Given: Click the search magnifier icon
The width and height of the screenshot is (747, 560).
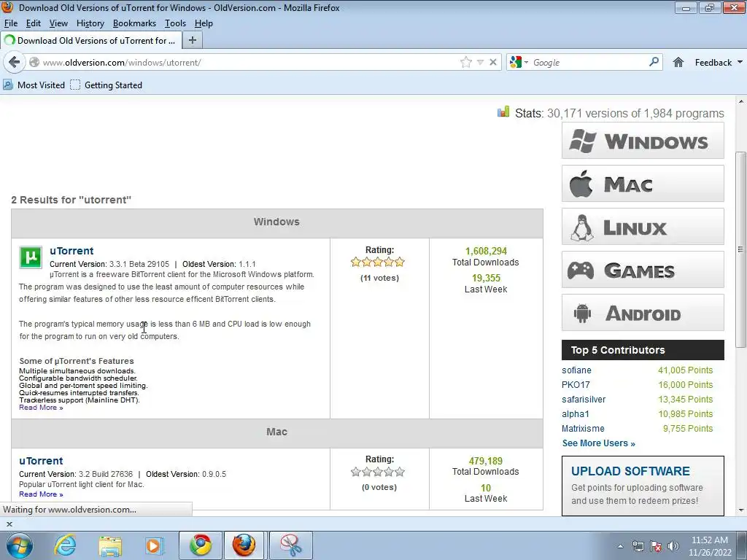Looking at the screenshot, I should tap(654, 62).
